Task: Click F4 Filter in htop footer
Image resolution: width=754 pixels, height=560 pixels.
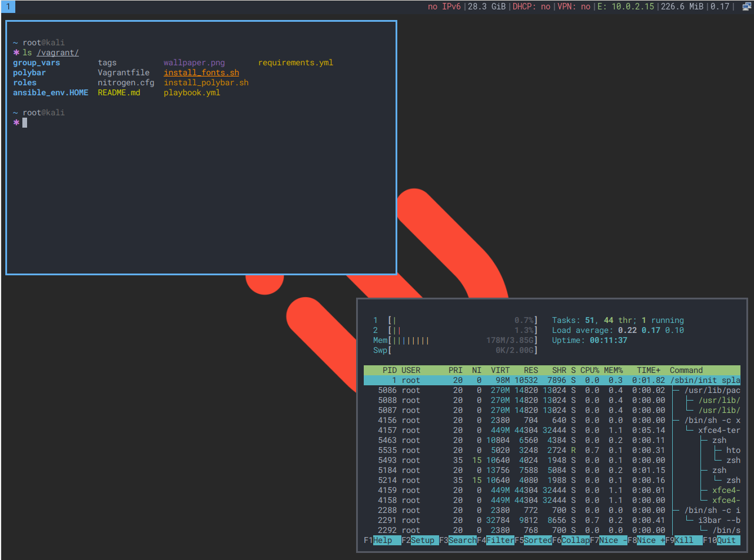Action: (x=496, y=540)
